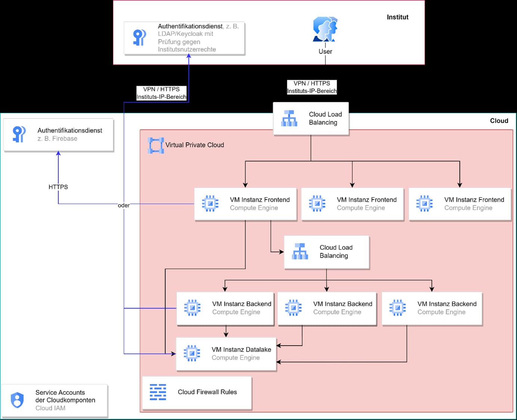Select the key icon beside the Firebase Authentifikationsdienst

[19, 134]
